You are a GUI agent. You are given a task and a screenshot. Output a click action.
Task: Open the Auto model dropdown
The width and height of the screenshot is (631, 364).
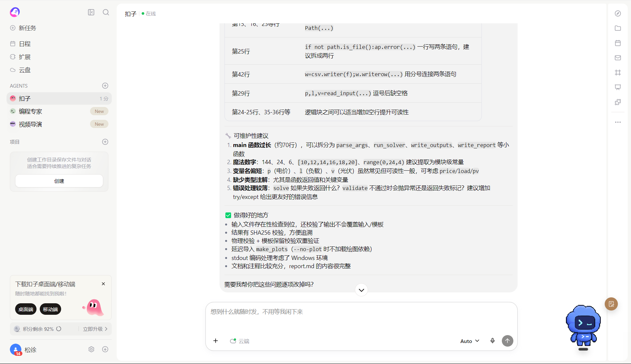470,341
